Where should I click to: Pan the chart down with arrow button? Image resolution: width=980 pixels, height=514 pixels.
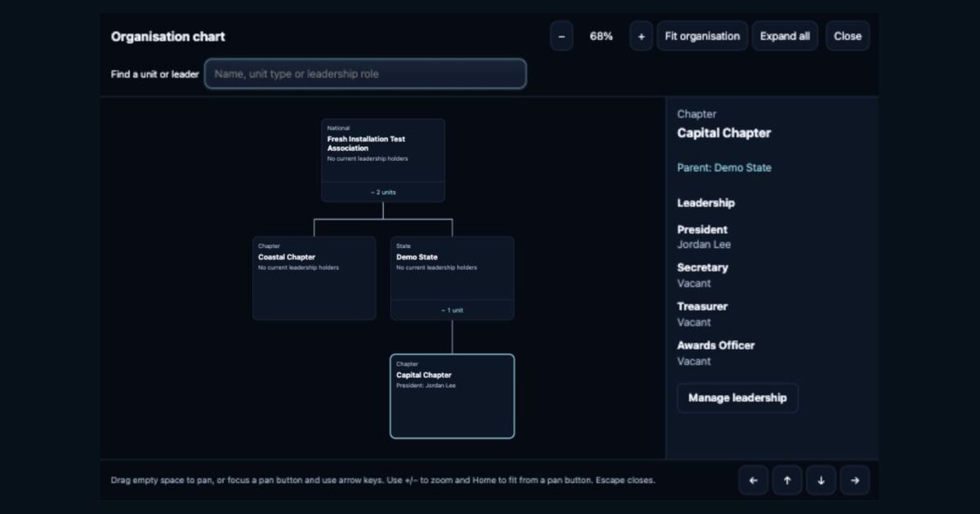(x=821, y=481)
